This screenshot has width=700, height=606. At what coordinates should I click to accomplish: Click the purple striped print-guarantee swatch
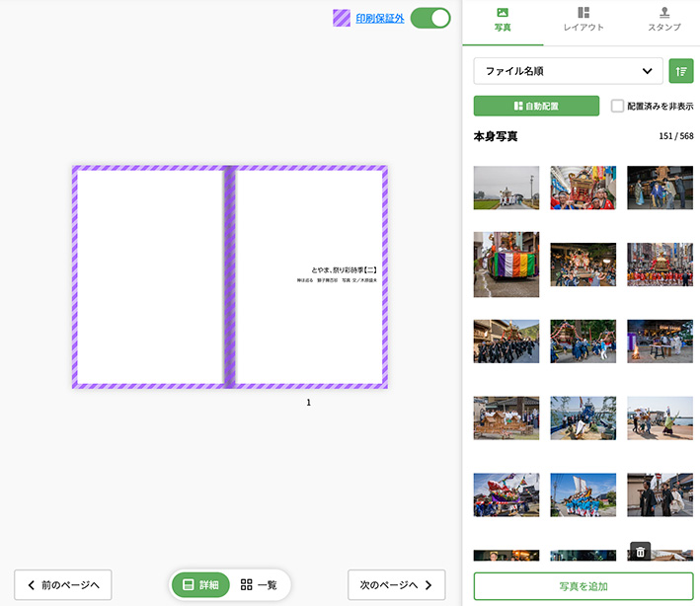click(x=342, y=18)
